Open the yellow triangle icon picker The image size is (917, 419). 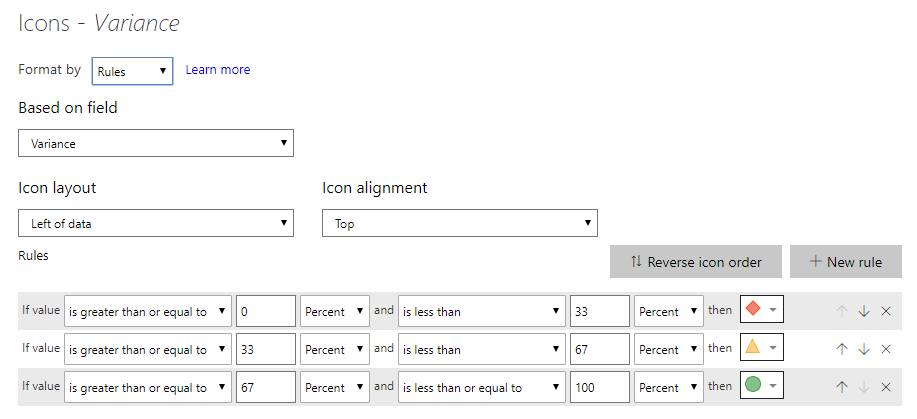click(761, 348)
